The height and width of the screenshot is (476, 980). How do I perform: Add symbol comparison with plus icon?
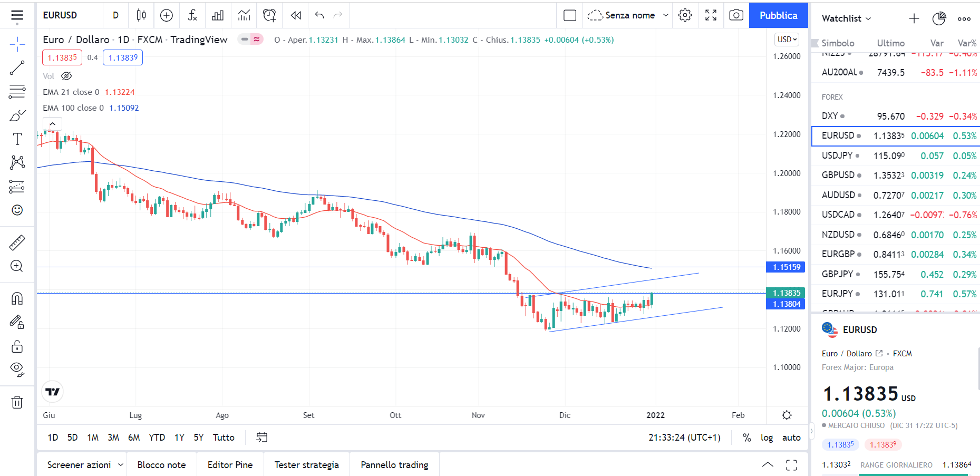pos(166,15)
